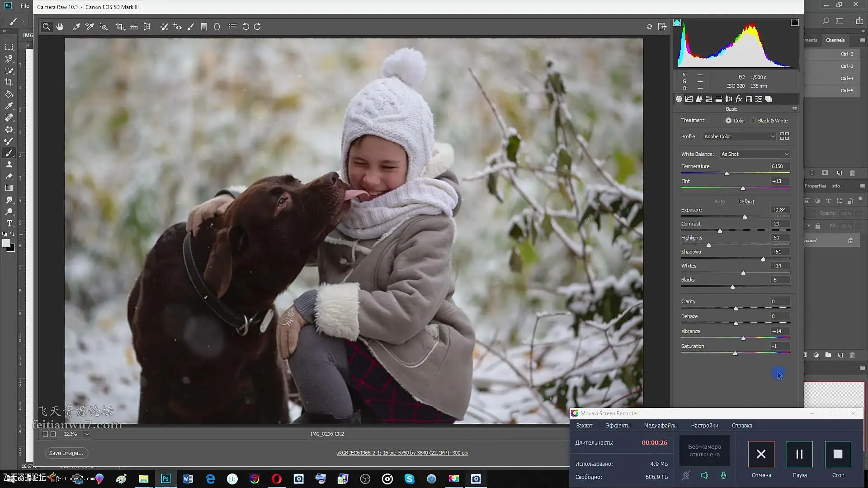Select the Hand tool in Camera Raw toolbar
This screenshot has height=488, width=868.
click(x=60, y=27)
